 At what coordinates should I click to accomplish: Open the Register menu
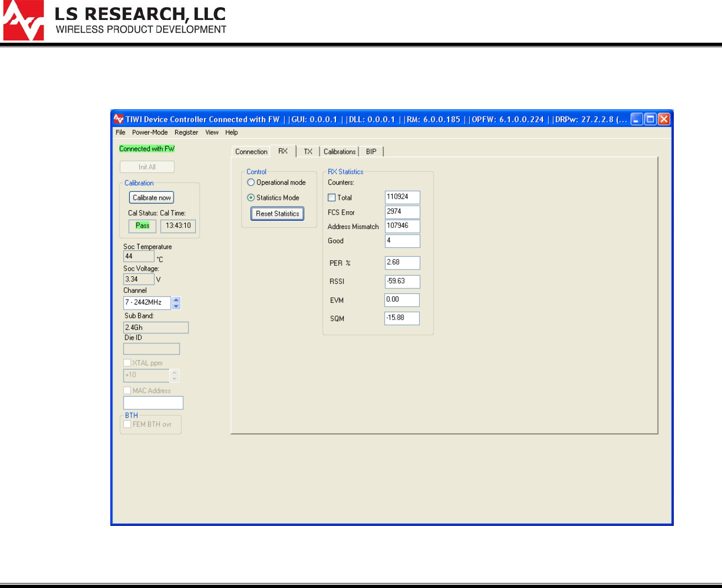186,133
